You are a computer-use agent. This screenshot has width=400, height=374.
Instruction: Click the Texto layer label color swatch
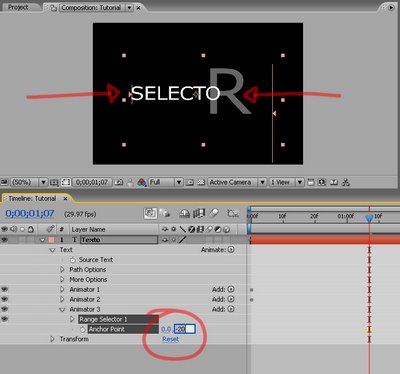point(51,240)
